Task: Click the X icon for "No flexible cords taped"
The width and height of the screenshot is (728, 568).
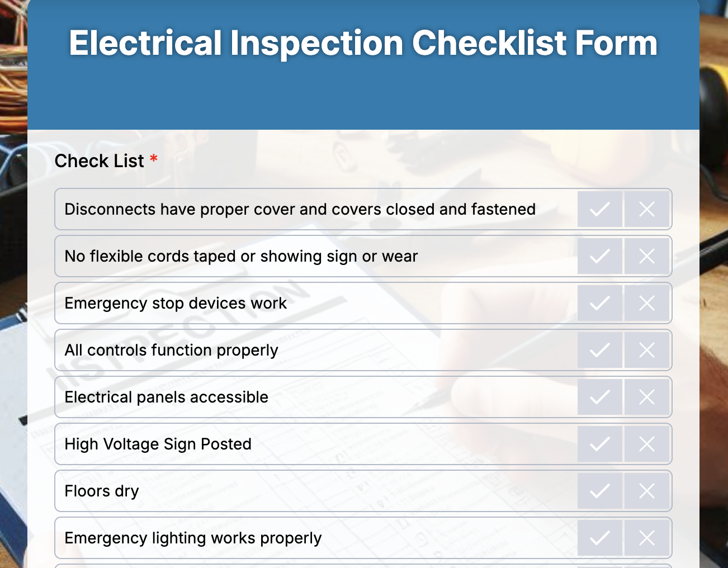Action: (647, 256)
